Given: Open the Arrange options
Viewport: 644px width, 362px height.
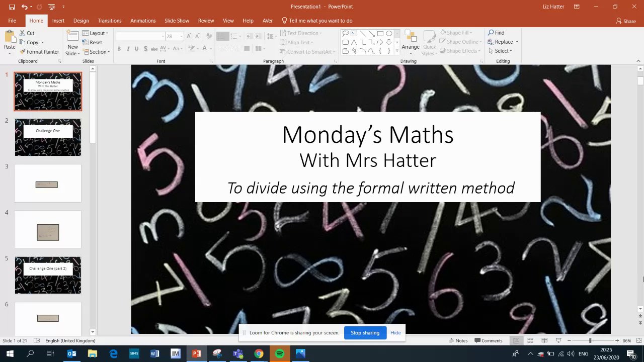Looking at the screenshot, I should (x=411, y=42).
